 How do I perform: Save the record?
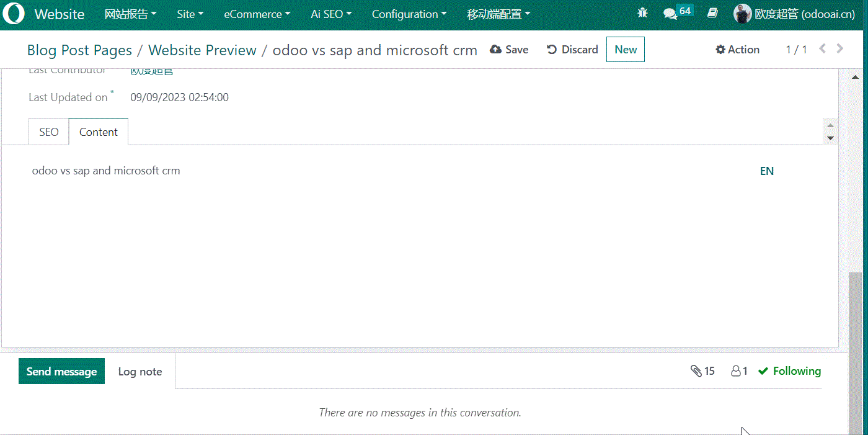[x=509, y=50]
